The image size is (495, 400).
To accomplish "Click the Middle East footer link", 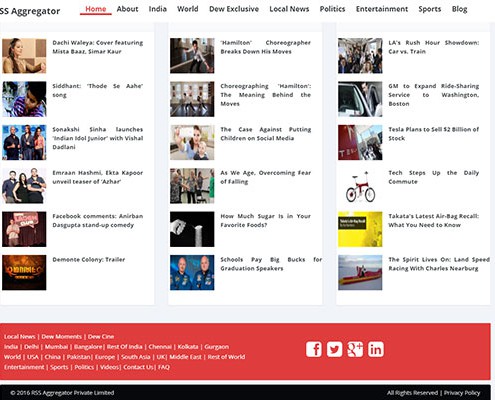I will [x=185, y=357].
